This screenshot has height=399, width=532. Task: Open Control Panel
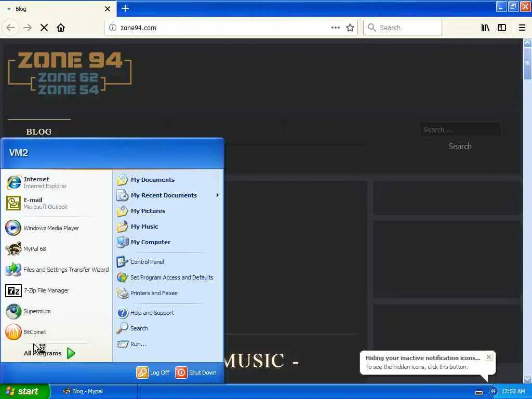(x=140, y=262)
